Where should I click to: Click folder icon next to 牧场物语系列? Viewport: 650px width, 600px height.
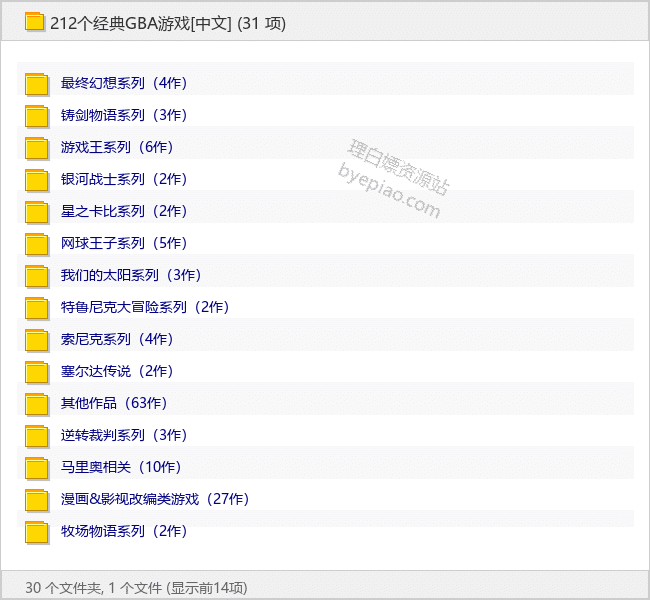click(36, 532)
